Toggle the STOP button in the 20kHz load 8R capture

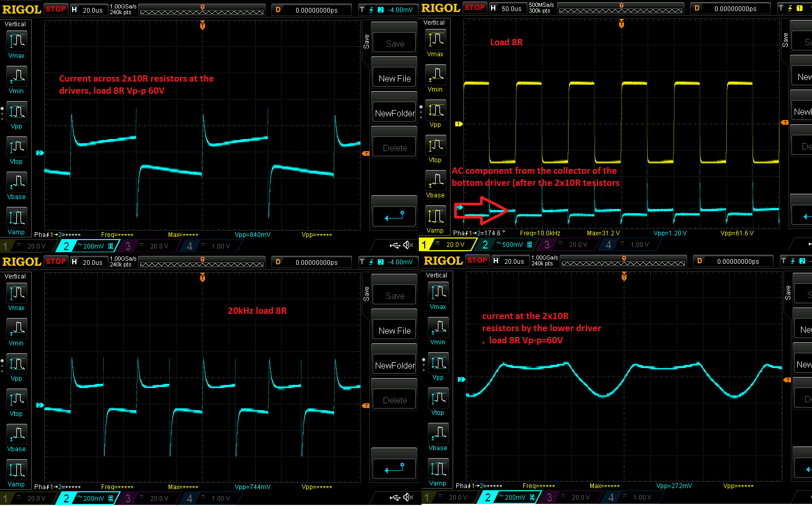[x=56, y=261]
